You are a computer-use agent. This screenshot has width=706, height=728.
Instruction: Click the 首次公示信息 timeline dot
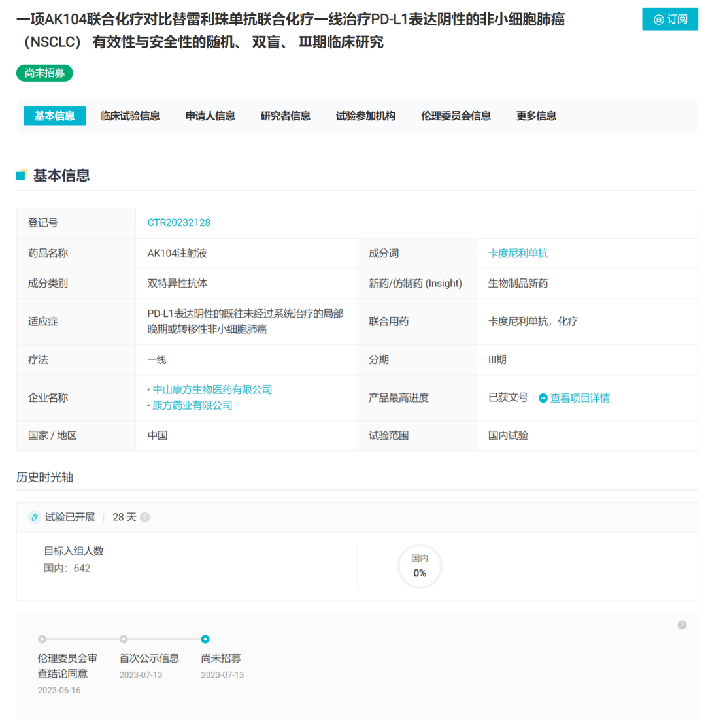coord(124,639)
